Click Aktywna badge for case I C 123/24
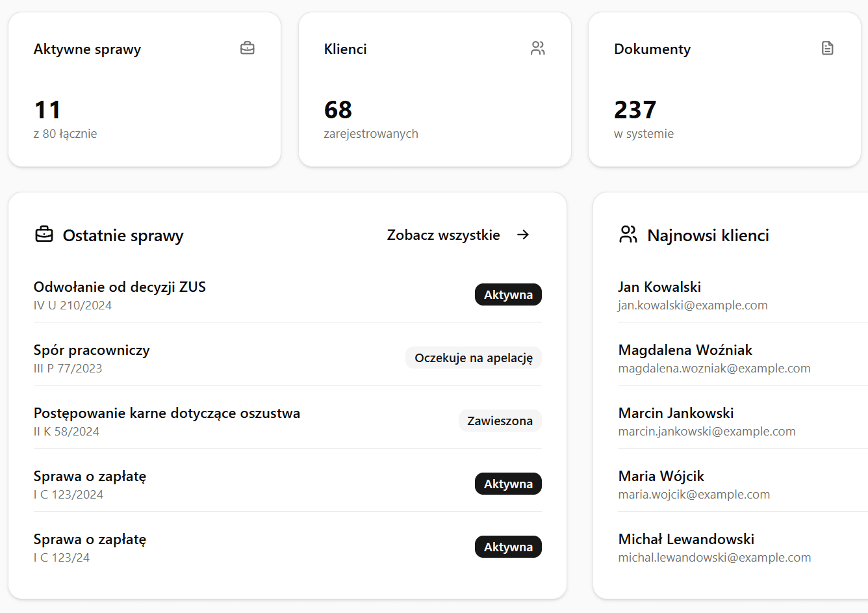The width and height of the screenshot is (868, 613). click(508, 547)
